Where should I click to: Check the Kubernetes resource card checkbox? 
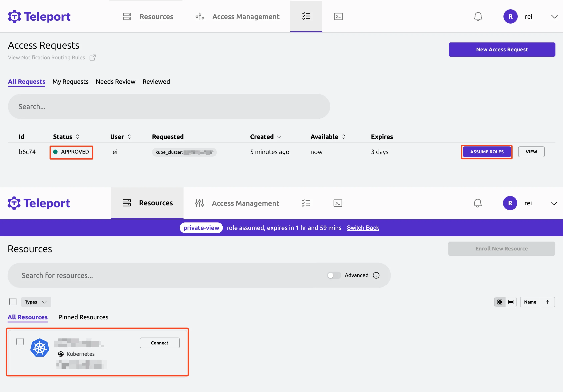20,342
